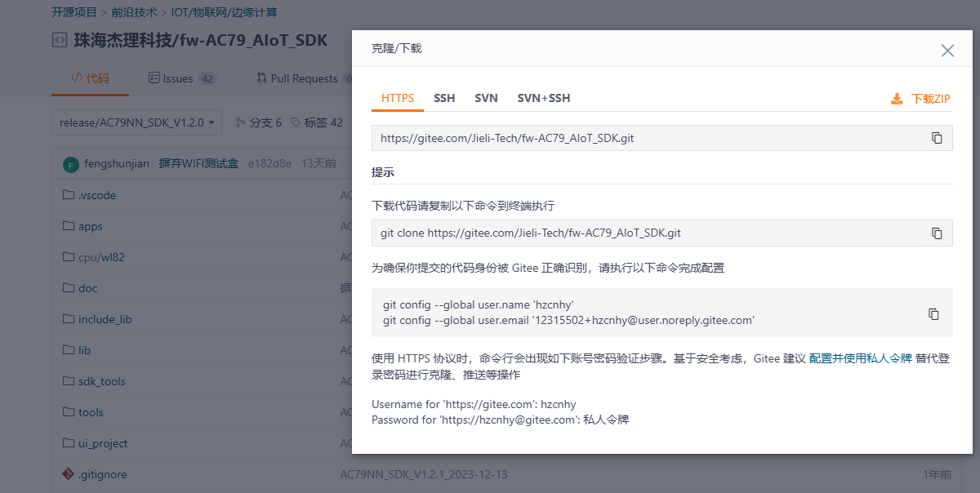Viewport: 980px width, 493px height.
Task: Select the git clone command field
Action: click(x=662, y=233)
